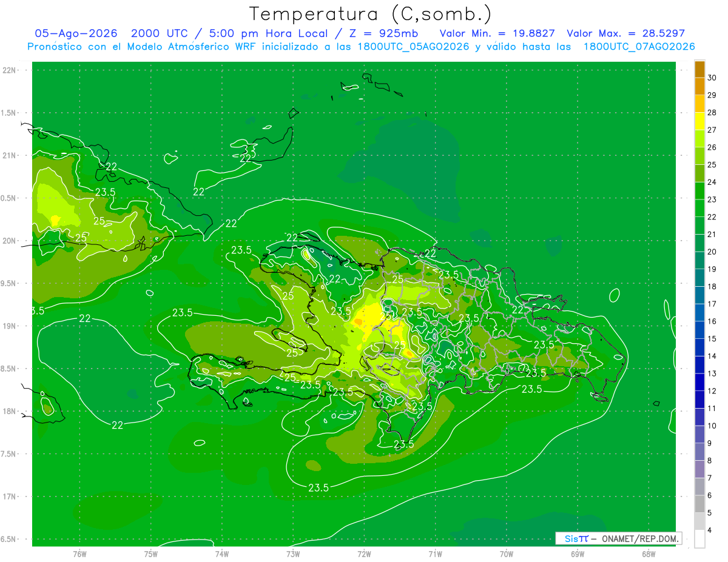The width and height of the screenshot is (728, 562).
Task: Click the teal 19 degree legend swatch
Action: 699,261
